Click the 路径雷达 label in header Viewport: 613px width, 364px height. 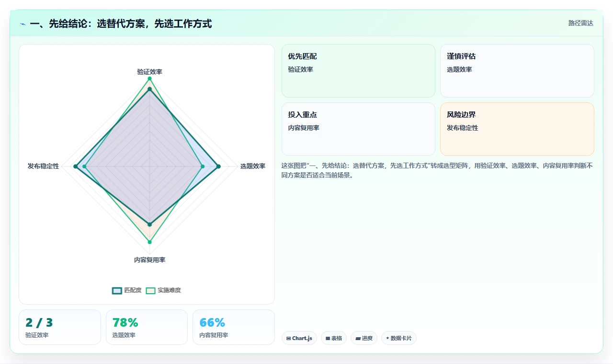coord(580,23)
